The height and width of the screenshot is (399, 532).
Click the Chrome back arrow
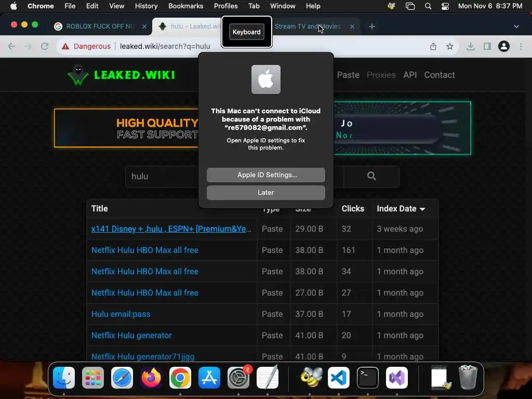click(x=11, y=46)
